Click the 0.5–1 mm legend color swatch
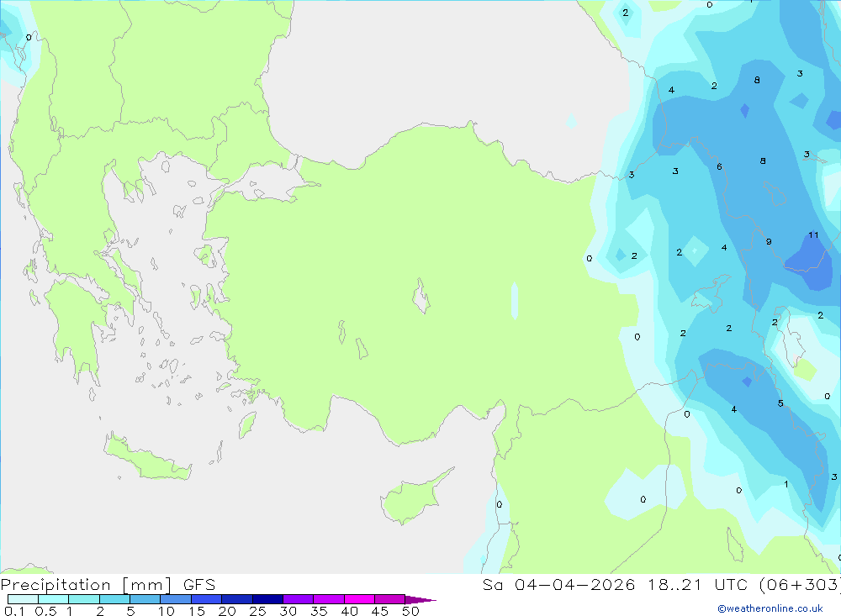This screenshot has width=841, height=616. coord(54,599)
